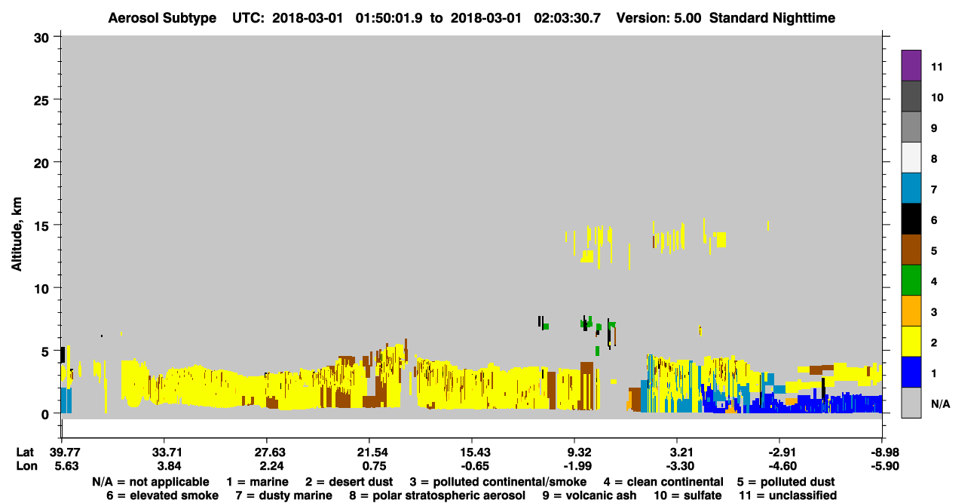The height and width of the screenshot is (503, 980).
Task: Click the dark gray swatch labeled 10
Action: point(911,96)
